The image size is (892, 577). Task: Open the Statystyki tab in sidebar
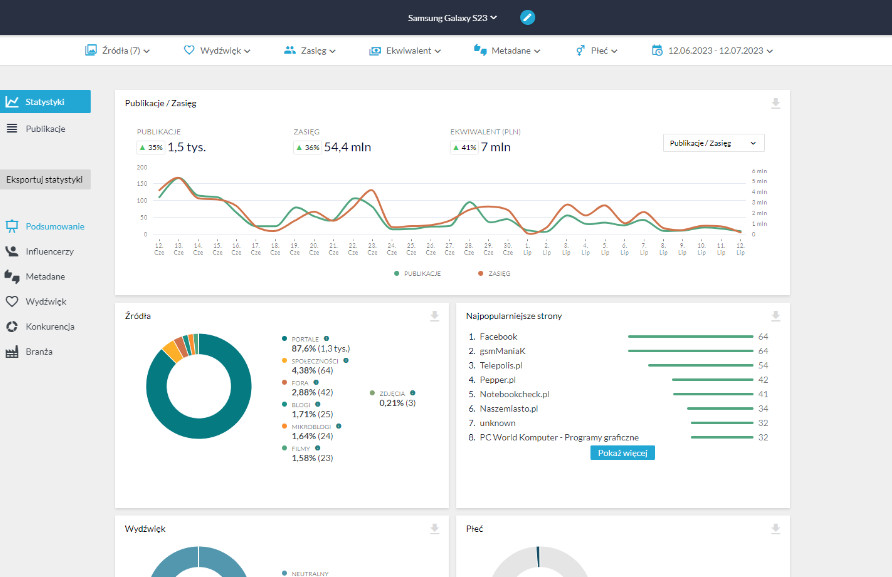pyautogui.click(x=46, y=102)
